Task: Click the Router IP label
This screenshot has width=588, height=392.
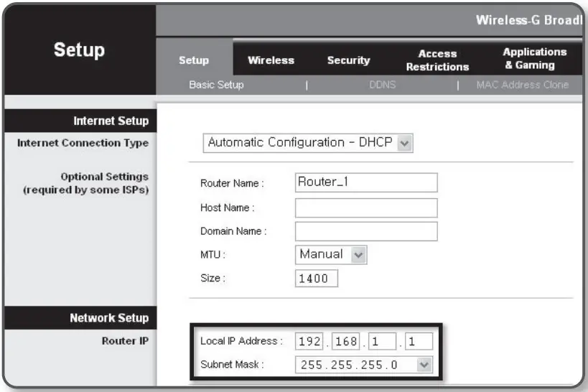Action: pyautogui.click(x=125, y=340)
